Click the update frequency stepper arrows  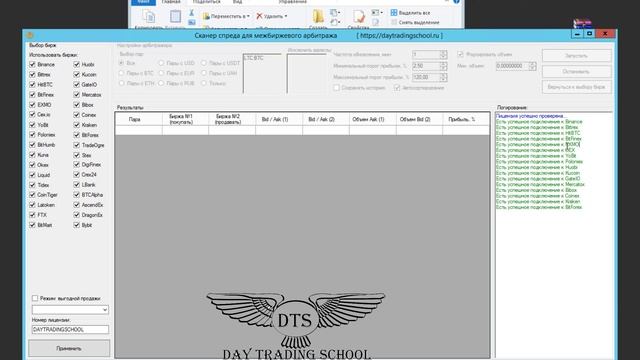click(444, 54)
